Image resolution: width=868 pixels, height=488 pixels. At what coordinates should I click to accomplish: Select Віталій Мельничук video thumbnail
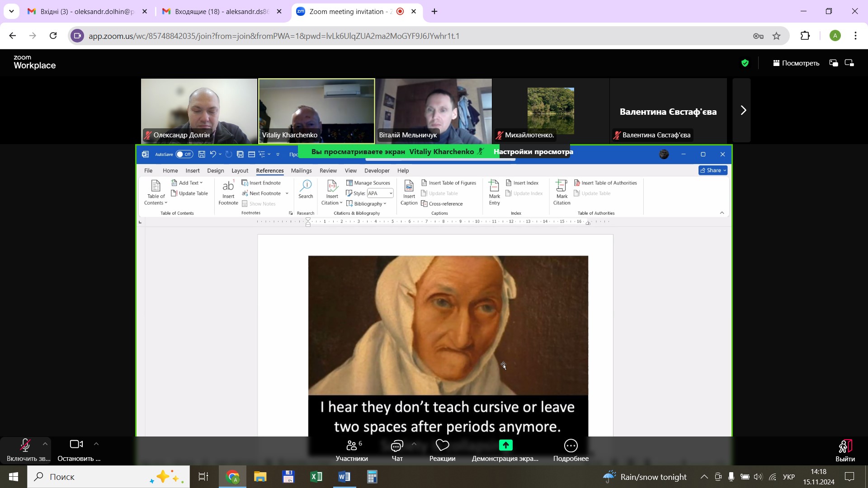click(x=434, y=111)
